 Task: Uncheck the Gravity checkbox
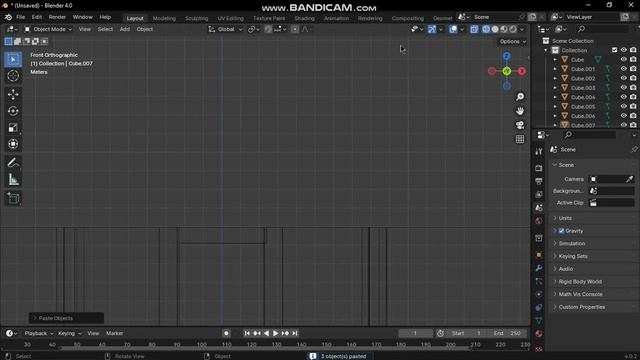tap(561, 231)
